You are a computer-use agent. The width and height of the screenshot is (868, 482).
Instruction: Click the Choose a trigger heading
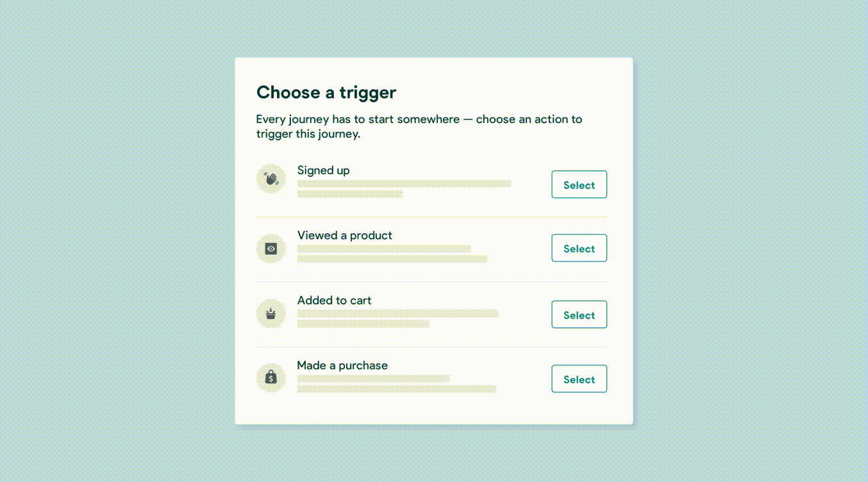coord(326,92)
